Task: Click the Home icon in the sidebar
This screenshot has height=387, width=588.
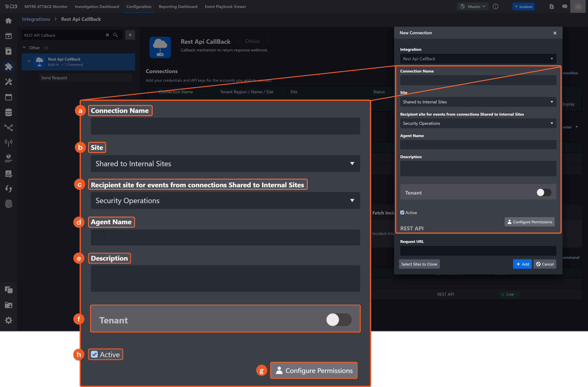Action: coord(9,21)
